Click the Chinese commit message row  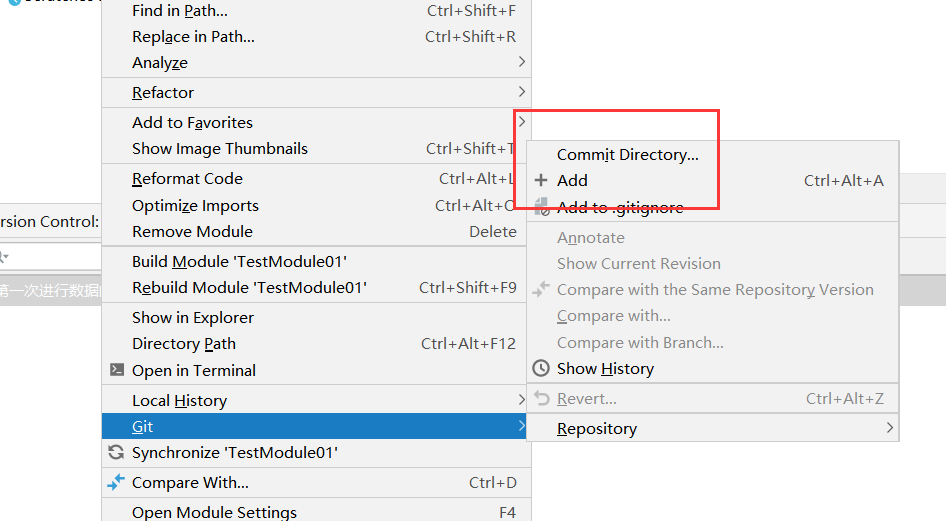(x=51, y=291)
